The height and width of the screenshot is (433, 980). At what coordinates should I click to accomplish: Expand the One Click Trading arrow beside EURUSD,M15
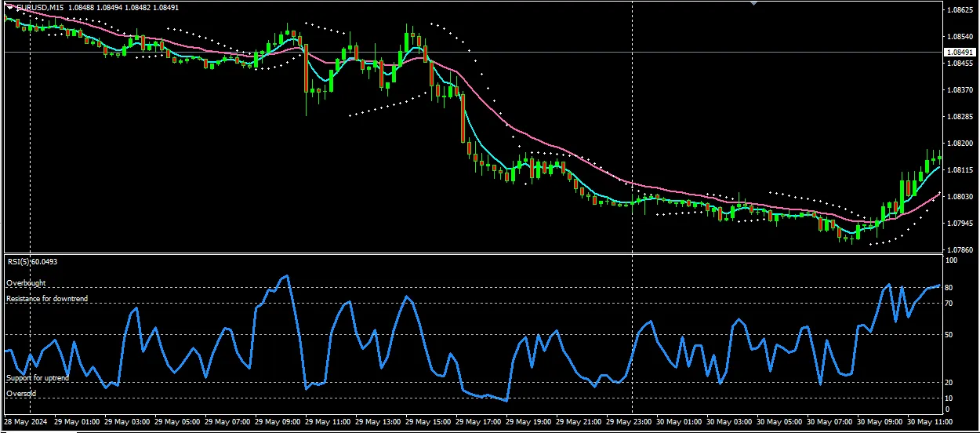(9, 8)
